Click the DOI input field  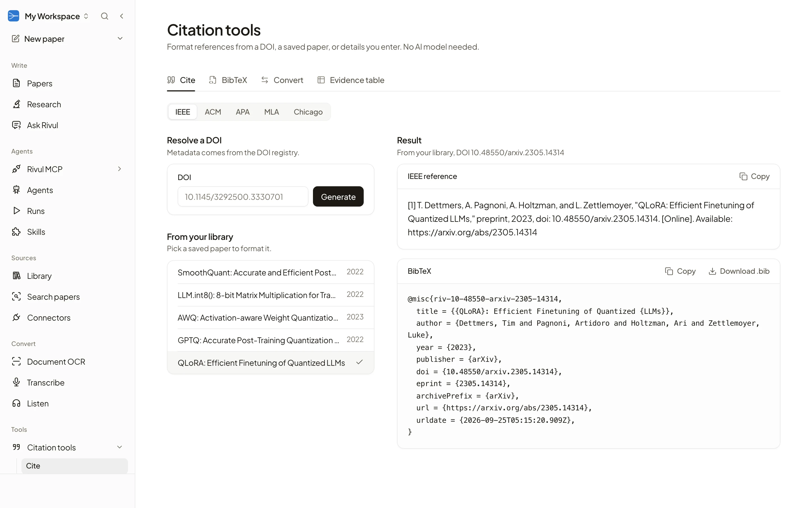[243, 196]
